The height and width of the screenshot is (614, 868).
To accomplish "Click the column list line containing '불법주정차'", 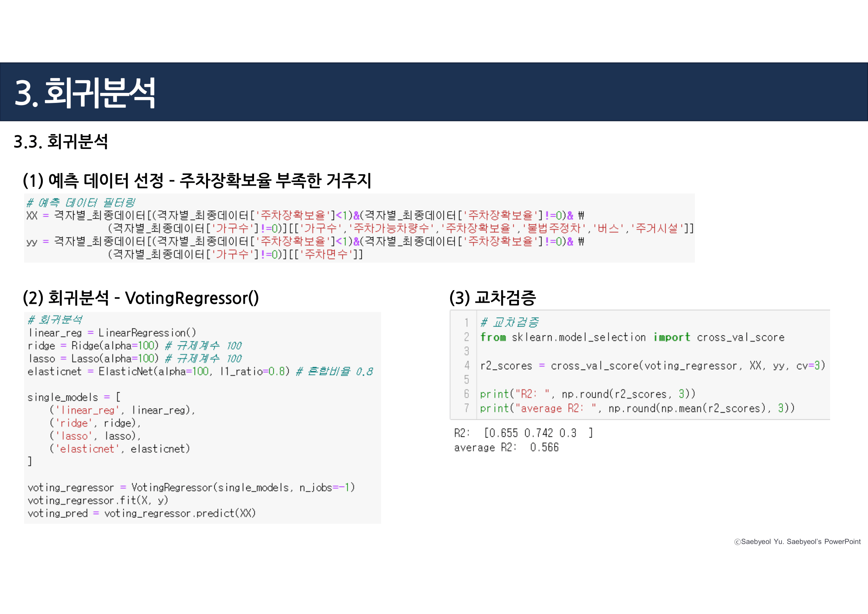I will (401, 228).
